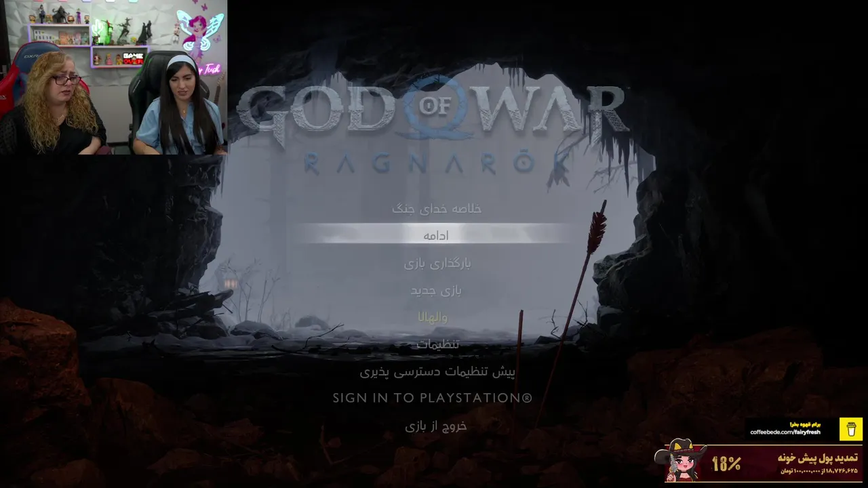The image size is (868, 488).
Task: Choose ادامه to continue the game
Action: pos(435,235)
